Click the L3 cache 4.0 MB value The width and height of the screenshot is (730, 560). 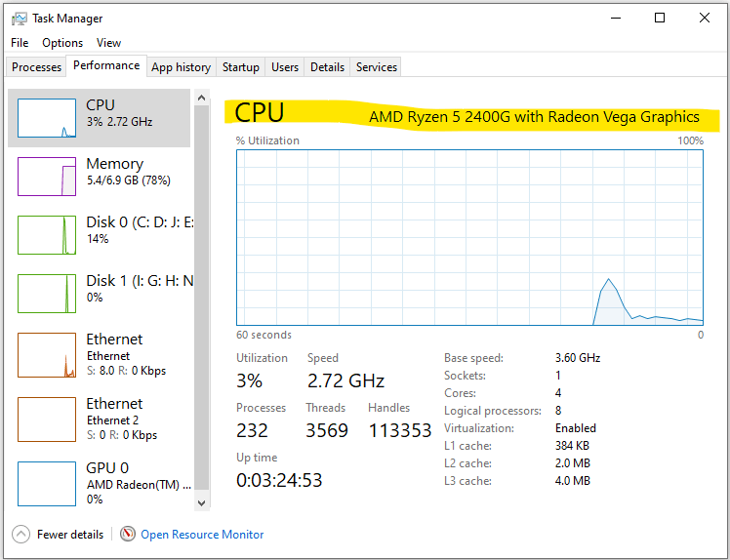pos(572,481)
